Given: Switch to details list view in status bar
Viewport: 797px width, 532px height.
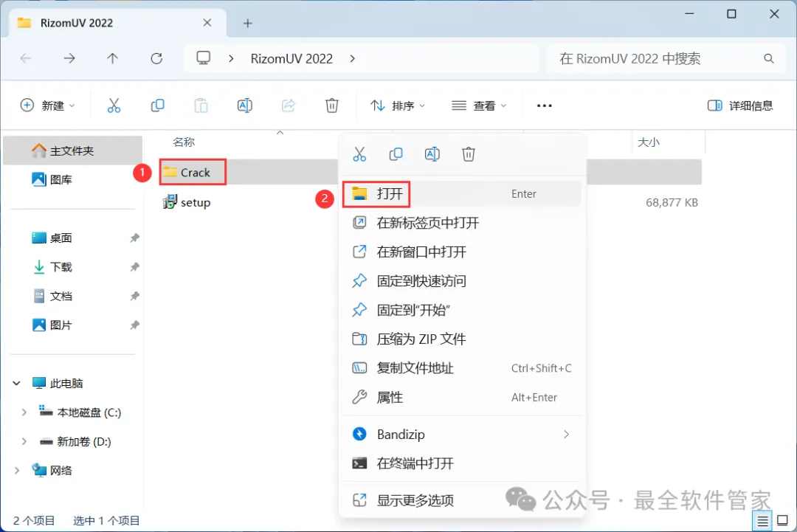Looking at the screenshot, I should coord(762,521).
